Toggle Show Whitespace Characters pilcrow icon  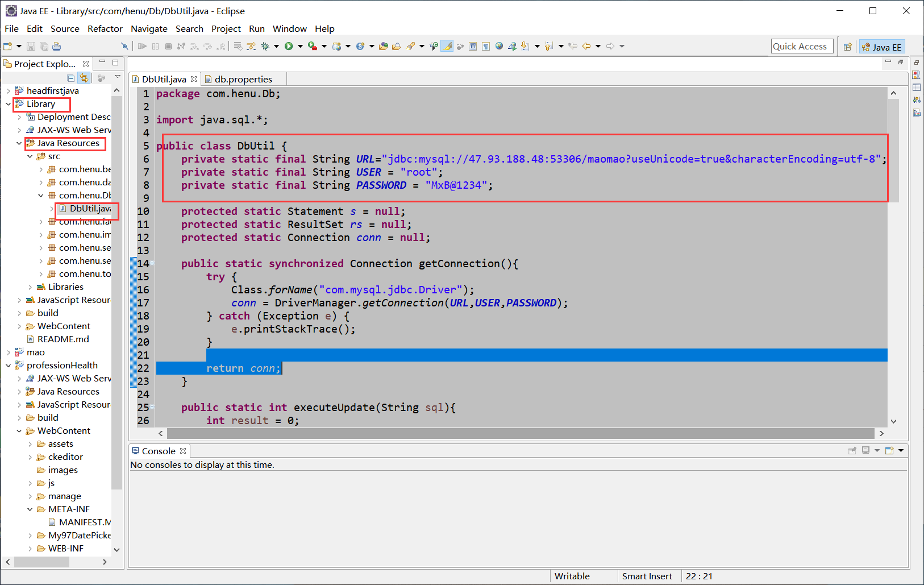tap(485, 46)
